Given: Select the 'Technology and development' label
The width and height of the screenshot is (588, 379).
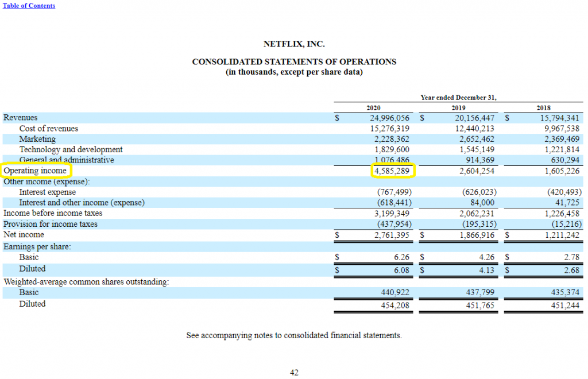Looking at the screenshot, I should point(71,149).
